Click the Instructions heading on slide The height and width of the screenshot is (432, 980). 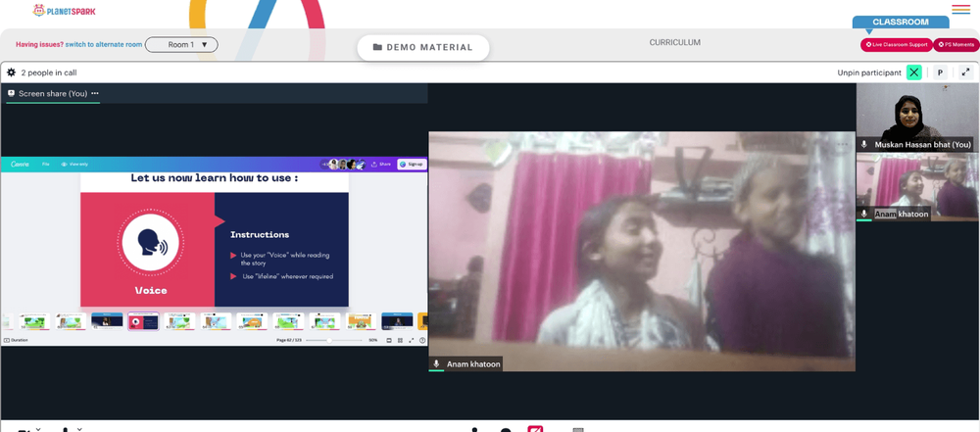point(260,234)
